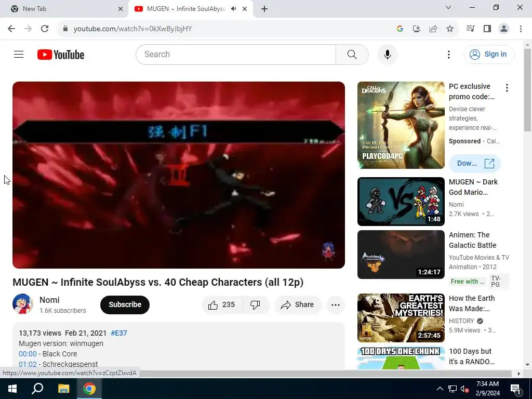This screenshot has width=532, height=399.
Task: Click the video player area
Action: point(179,175)
